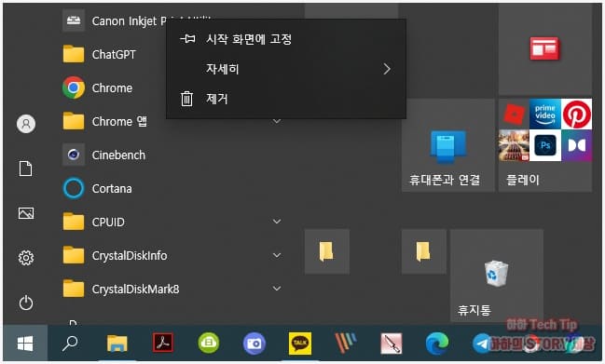Click Photoshop icon in 플레이 tile
This screenshot has height=364, width=605.
545,145
